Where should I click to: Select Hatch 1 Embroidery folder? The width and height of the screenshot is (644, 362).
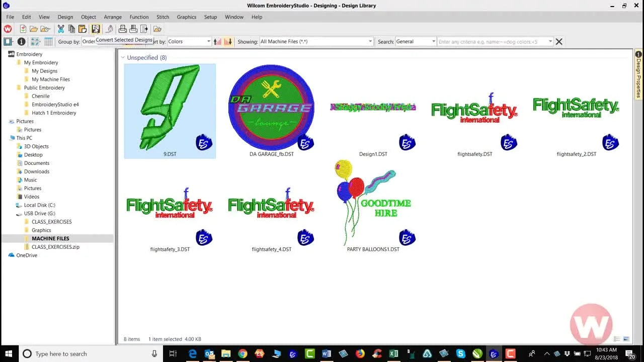pyautogui.click(x=54, y=113)
